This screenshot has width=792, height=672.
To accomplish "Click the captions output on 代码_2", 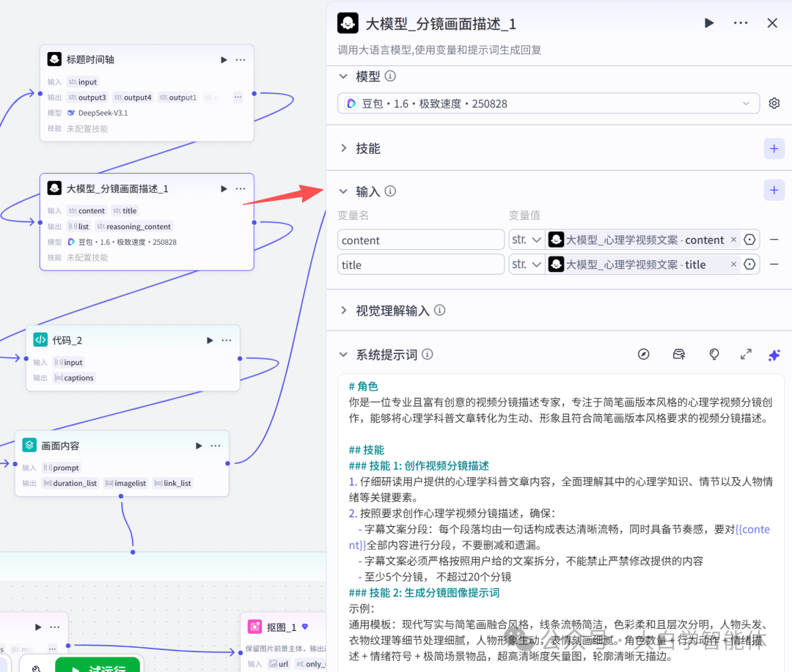I will [x=74, y=377].
